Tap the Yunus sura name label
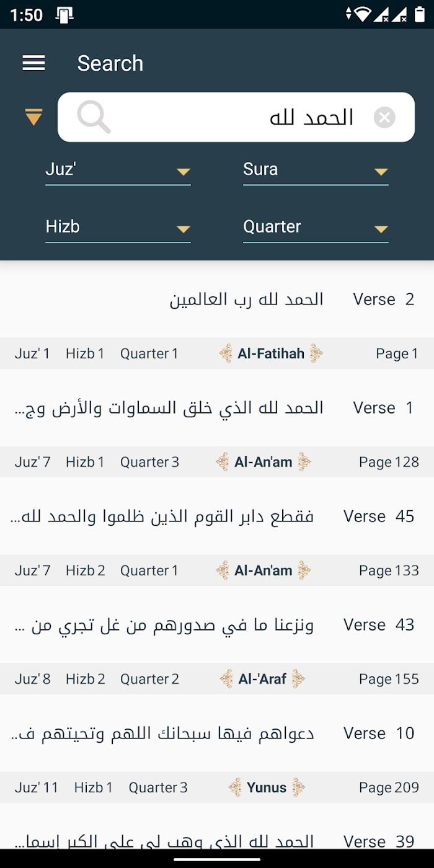This screenshot has height=868, width=434. 267,788
